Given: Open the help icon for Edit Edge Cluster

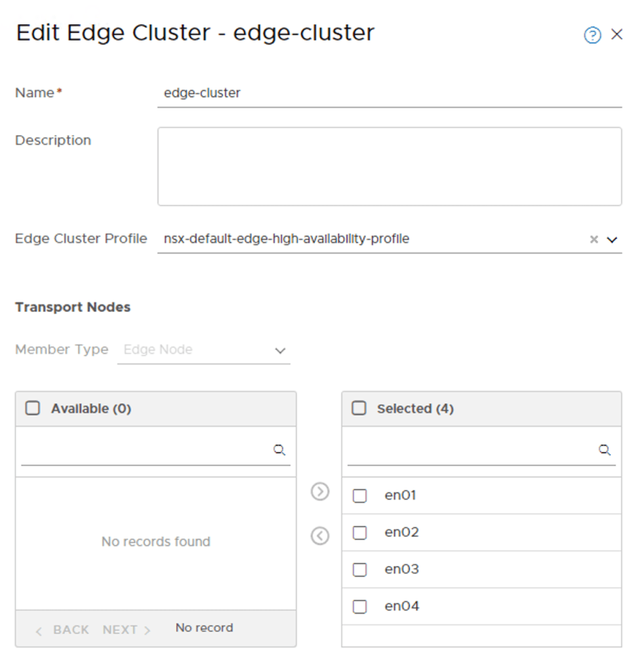Looking at the screenshot, I should coord(592,35).
